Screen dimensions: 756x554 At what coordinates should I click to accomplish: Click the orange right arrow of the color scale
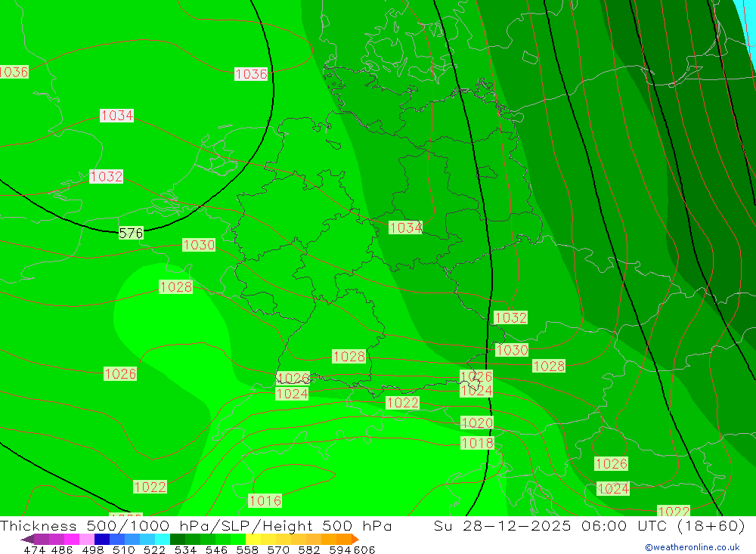point(355,539)
